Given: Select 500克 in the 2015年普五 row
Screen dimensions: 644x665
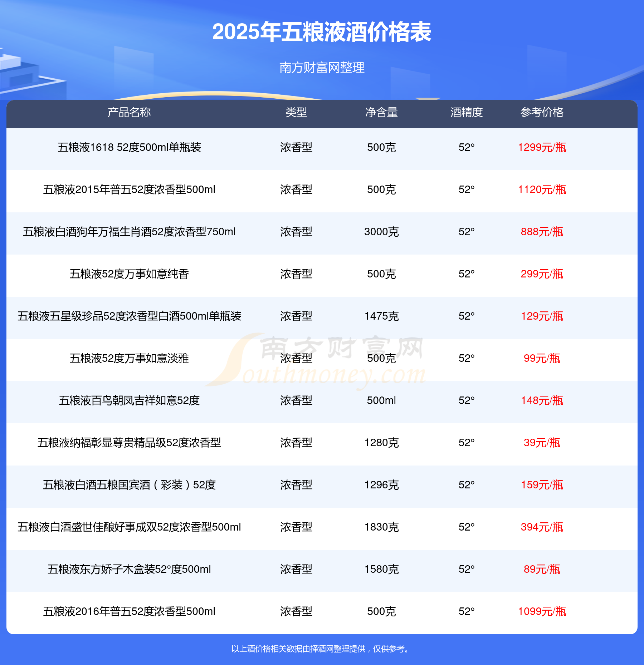Looking at the screenshot, I should pyautogui.click(x=381, y=189).
